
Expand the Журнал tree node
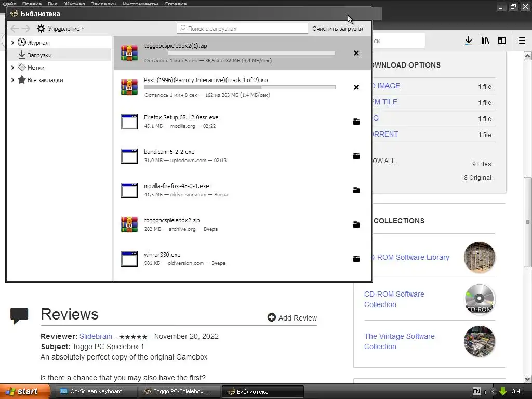(x=12, y=43)
